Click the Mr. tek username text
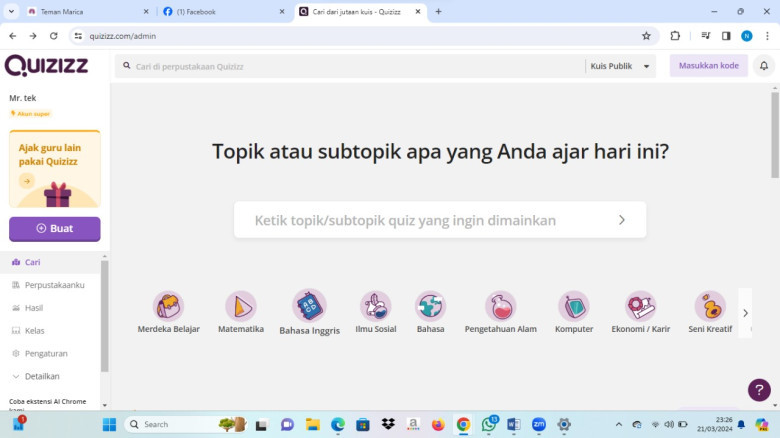Viewport: 780px width, 438px height. 22,98
